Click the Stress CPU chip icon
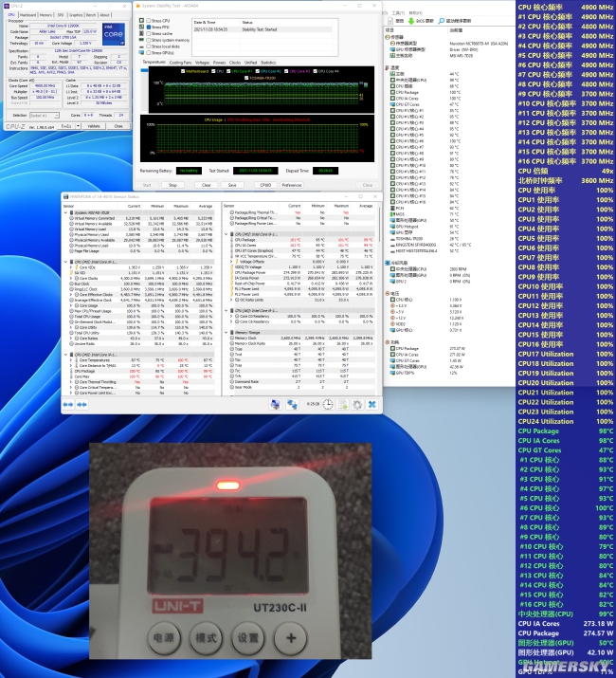Screen dimensions: 616x678 (x=141, y=20)
